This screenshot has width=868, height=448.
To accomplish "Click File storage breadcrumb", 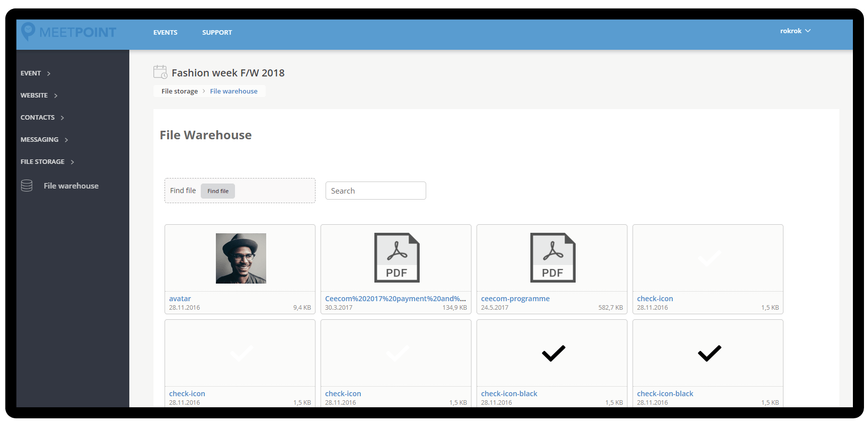I will (180, 91).
